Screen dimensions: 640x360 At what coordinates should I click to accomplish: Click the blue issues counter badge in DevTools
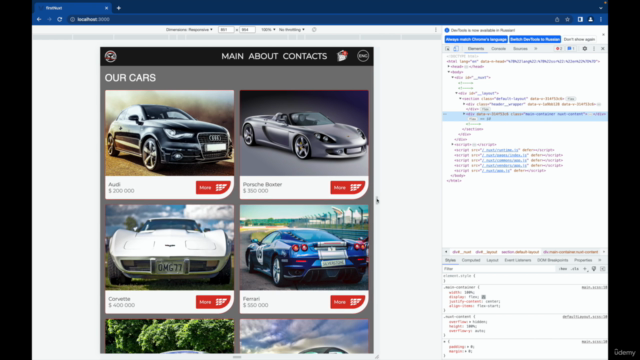tap(571, 49)
